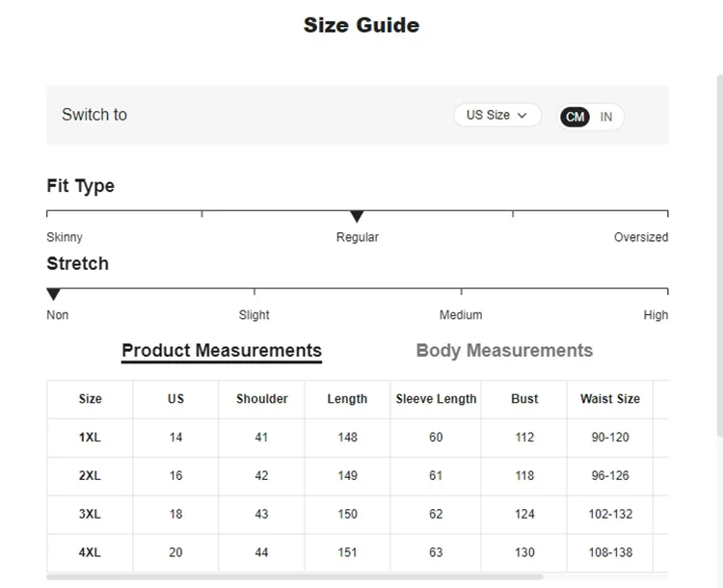The width and height of the screenshot is (723, 588).
Task: Click the Oversized fit label
Action: pos(640,237)
